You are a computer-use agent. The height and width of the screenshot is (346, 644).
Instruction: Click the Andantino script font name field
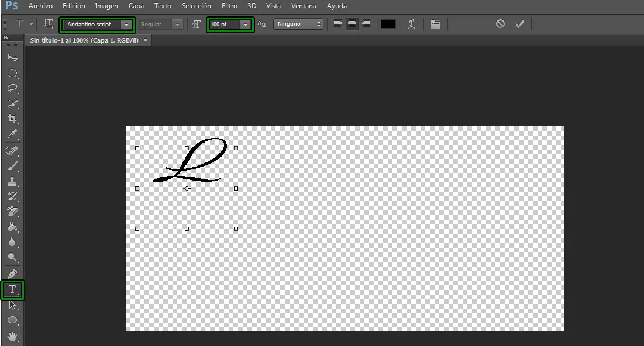pos(92,25)
